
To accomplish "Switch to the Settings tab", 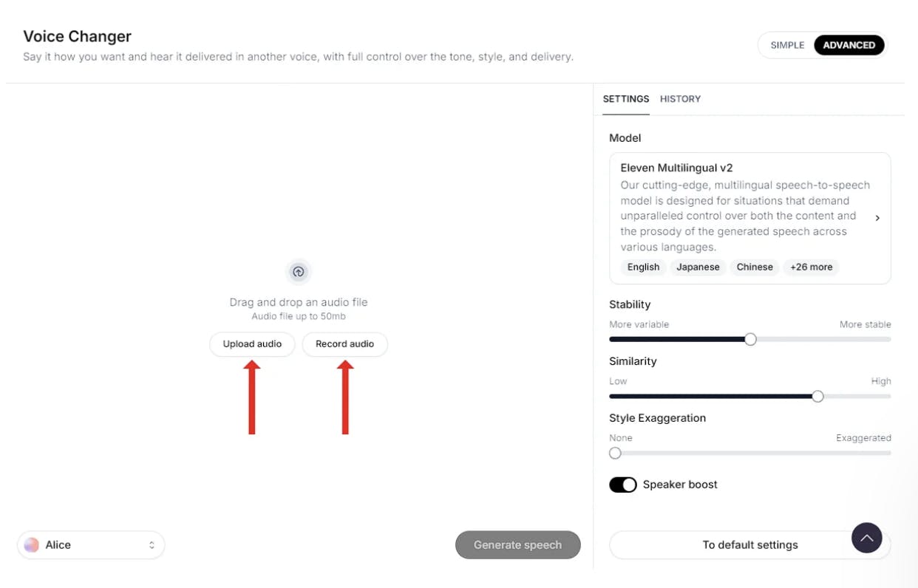I will pos(626,99).
